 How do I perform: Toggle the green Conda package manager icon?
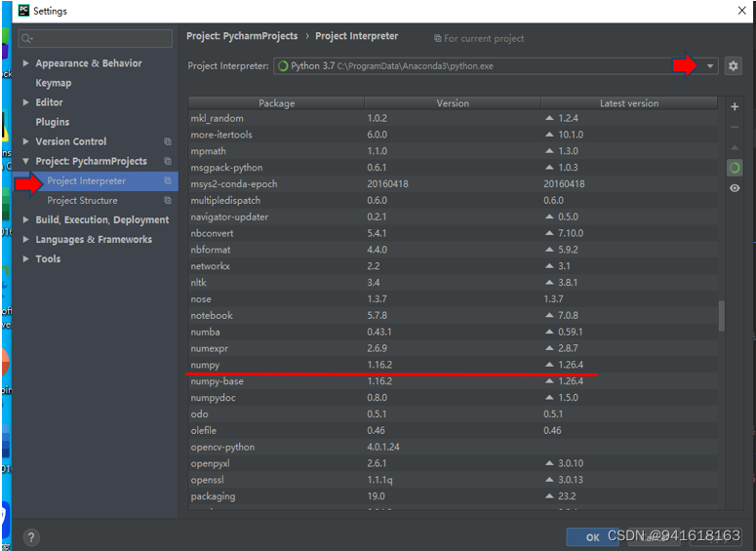point(735,168)
